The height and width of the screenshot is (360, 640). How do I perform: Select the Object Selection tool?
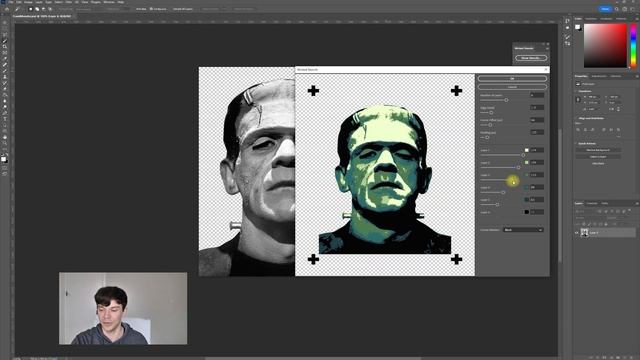pyautogui.click(x=5, y=41)
